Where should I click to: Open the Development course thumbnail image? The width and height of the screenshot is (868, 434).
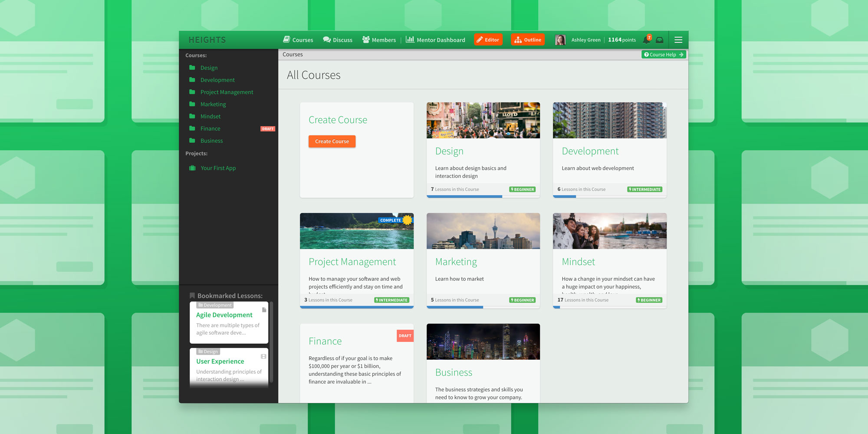point(610,120)
